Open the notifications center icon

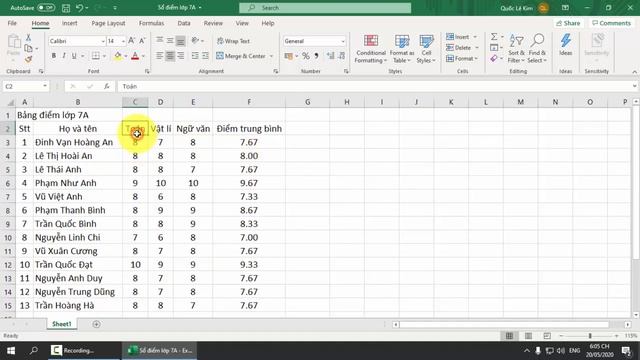click(x=626, y=351)
